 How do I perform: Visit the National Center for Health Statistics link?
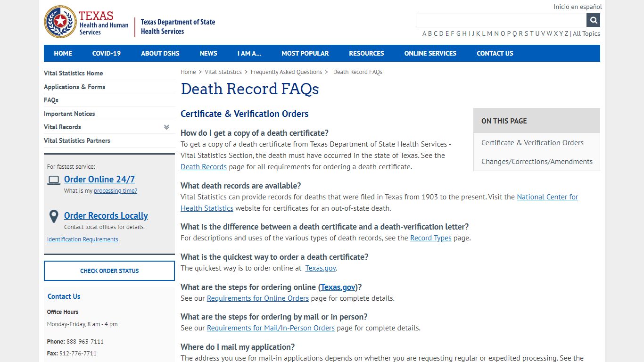pos(547,197)
